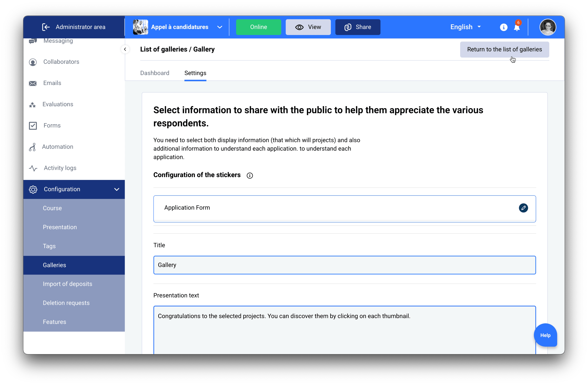Viewport: 588px width, 385px height.
Task: Click the info icon in the top bar
Action: coord(503,27)
